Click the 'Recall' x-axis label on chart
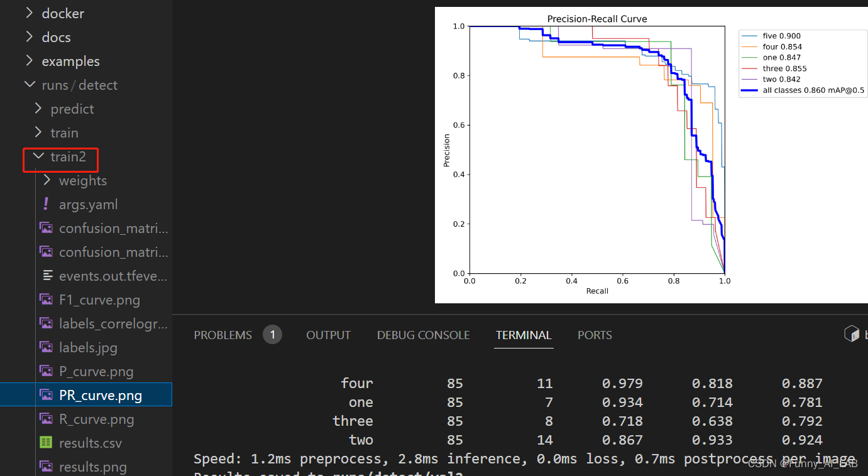The height and width of the screenshot is (476, 868). tap(597, 291)
